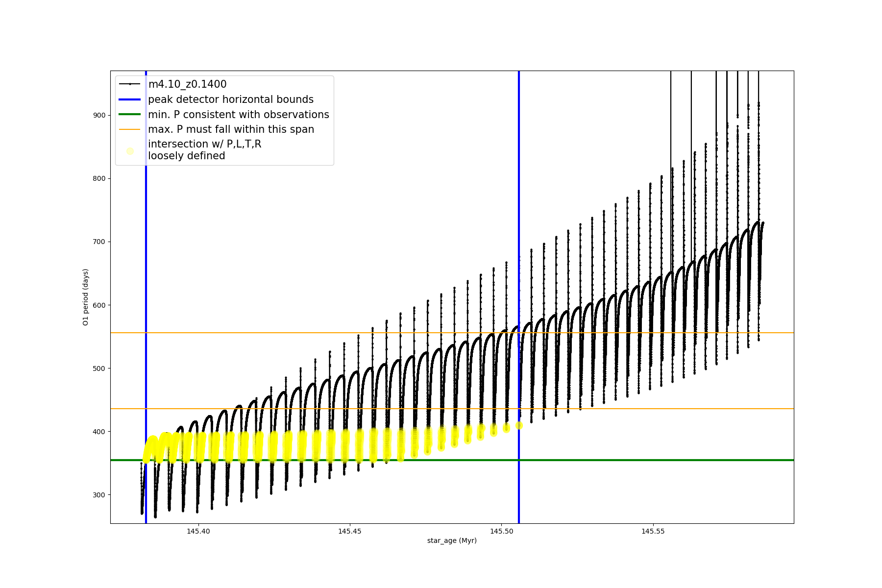The width and height of the screenshot is (882, 588).
Task: Click 'max. P must fall within this span' legend text
Action: click(x=231, y=129)
